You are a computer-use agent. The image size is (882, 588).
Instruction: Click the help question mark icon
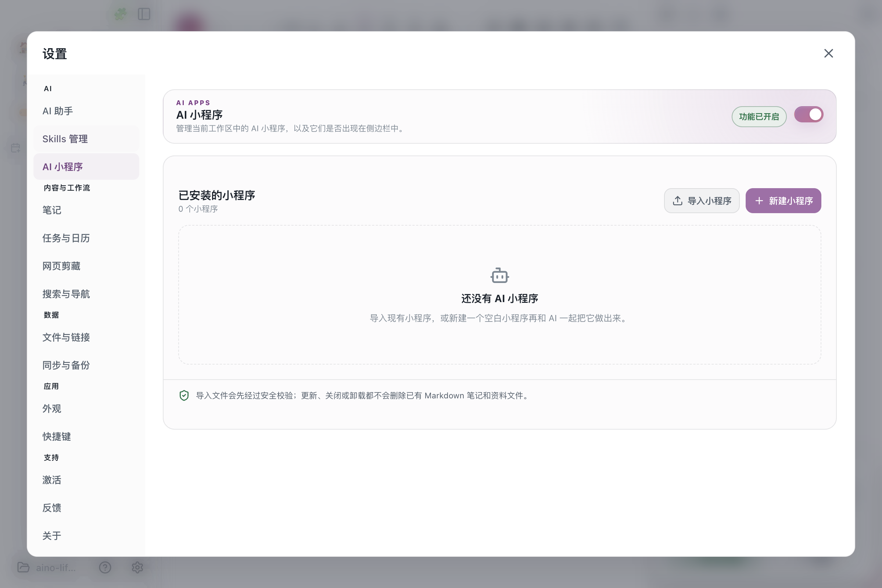click(105, 567)
